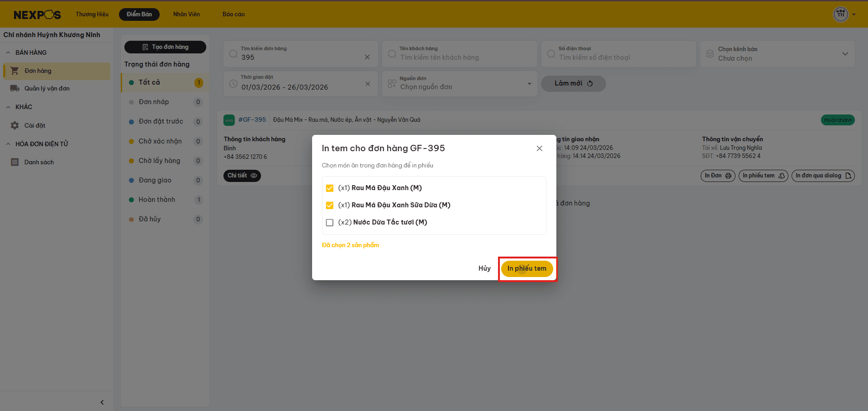Viewport: 868px width, 411px height.
Task: Click the Chi nhánh Huỳnh Khương Ninh title
Action: pos(52,35)
